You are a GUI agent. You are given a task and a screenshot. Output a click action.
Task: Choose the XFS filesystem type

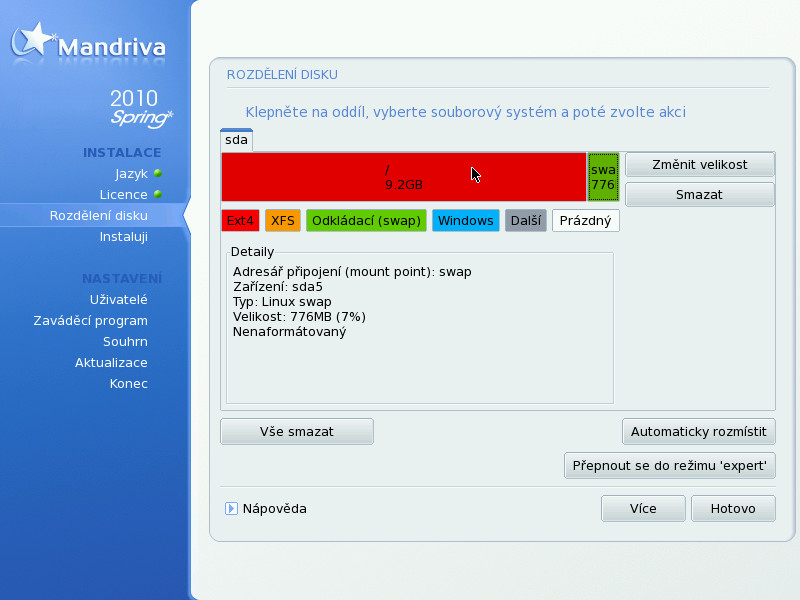coord(283,220)
